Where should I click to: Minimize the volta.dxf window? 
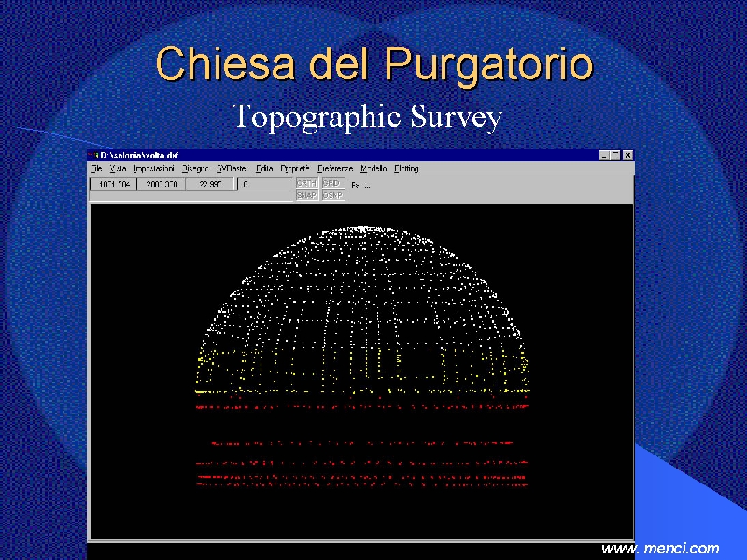[604, 155]
